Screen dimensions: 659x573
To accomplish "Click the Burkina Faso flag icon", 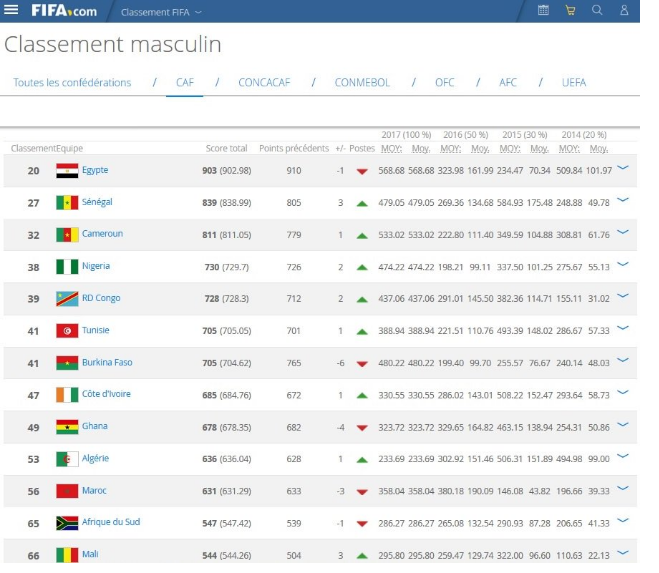I will pos(67,363).
